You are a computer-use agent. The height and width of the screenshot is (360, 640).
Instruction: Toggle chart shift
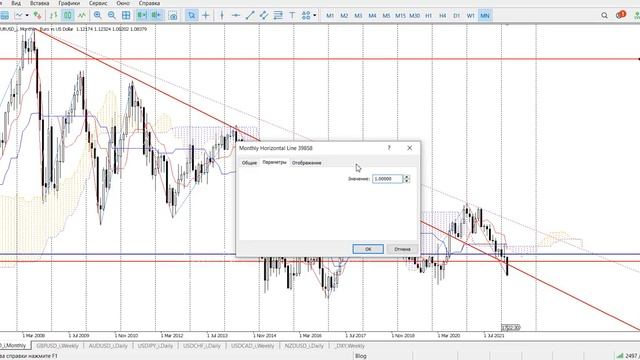pos(156,16)
